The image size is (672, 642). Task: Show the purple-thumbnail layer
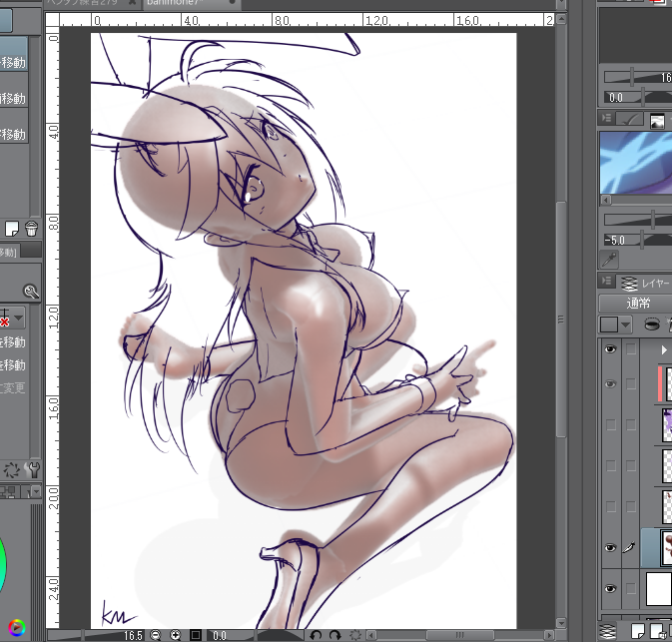(x=611, y=425)
